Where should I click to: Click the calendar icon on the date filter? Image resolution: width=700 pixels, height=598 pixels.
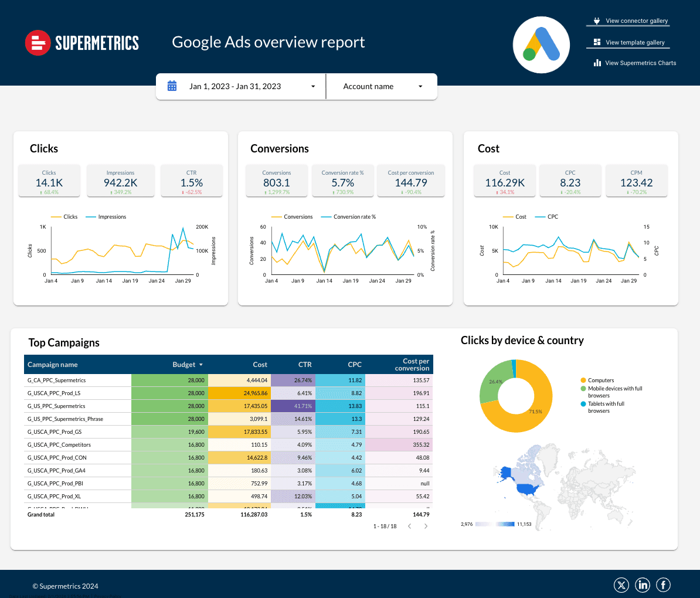tap(172, 86)
